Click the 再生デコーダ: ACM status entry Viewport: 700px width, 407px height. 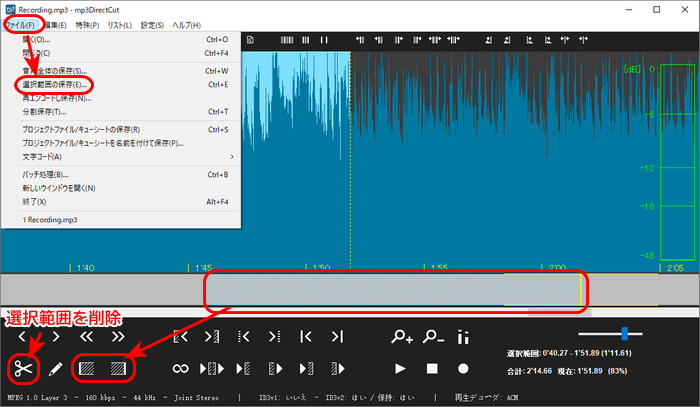tap(486, 397)
